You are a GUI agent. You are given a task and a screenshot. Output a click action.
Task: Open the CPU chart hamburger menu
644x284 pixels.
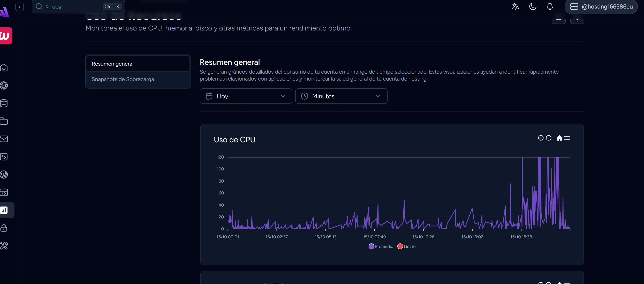(567, 138)
